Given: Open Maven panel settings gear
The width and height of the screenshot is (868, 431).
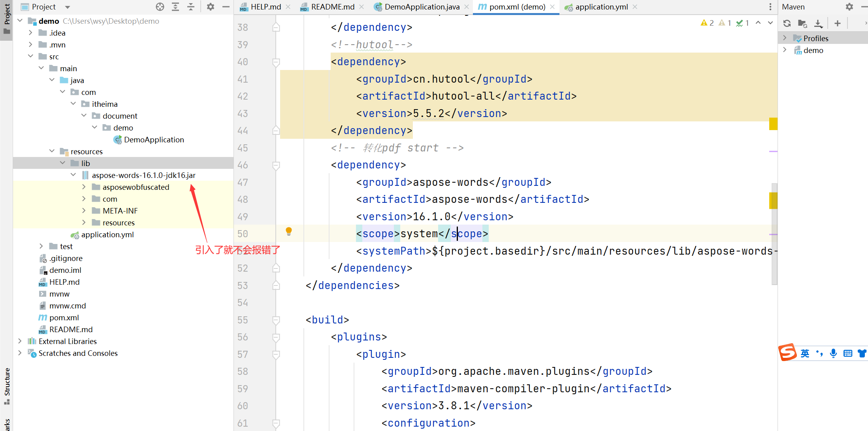Looking at the screenshot, I should click(x=849, y=7).
